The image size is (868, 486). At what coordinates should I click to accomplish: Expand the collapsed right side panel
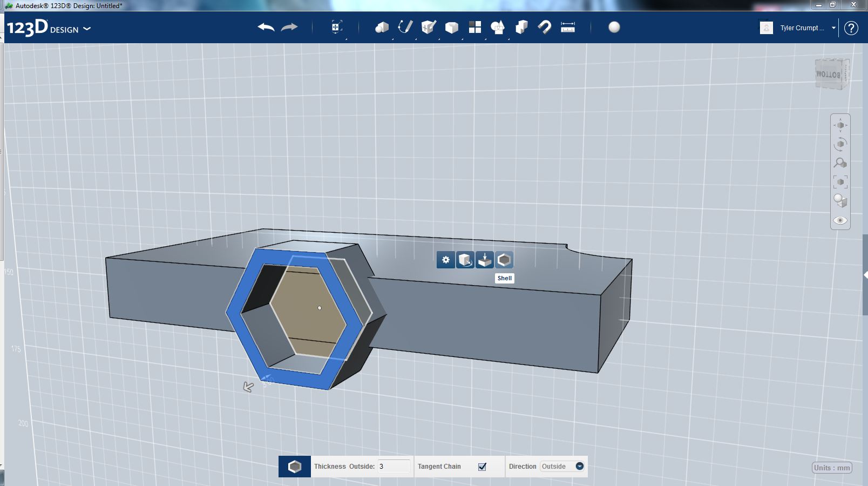[x=865, y=275]
